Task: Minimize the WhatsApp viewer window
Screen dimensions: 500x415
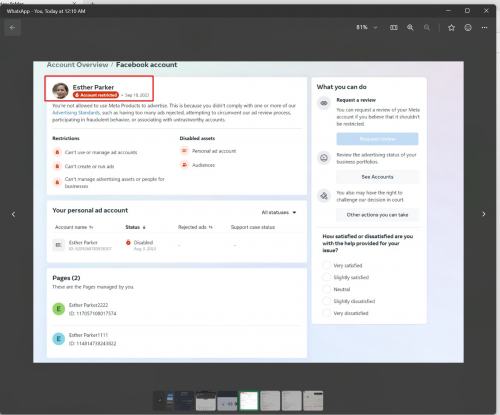Action: pyautogui.click(x=449, y=11)
